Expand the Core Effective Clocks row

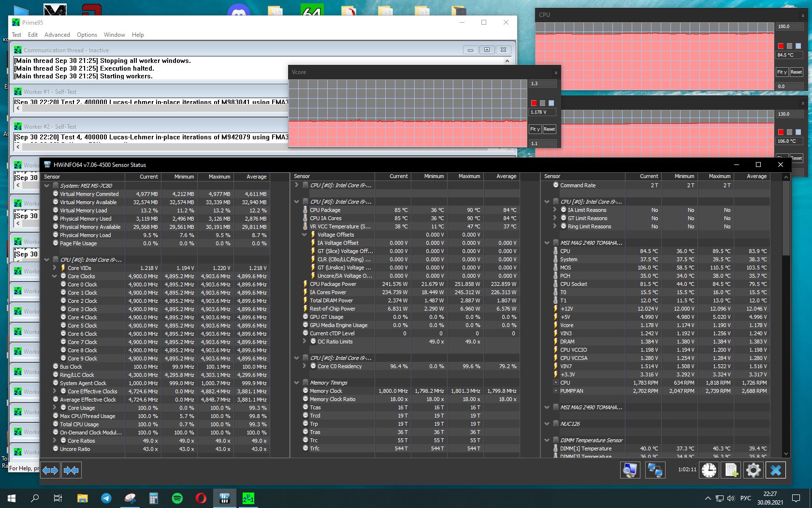click(x=55, y=391)
